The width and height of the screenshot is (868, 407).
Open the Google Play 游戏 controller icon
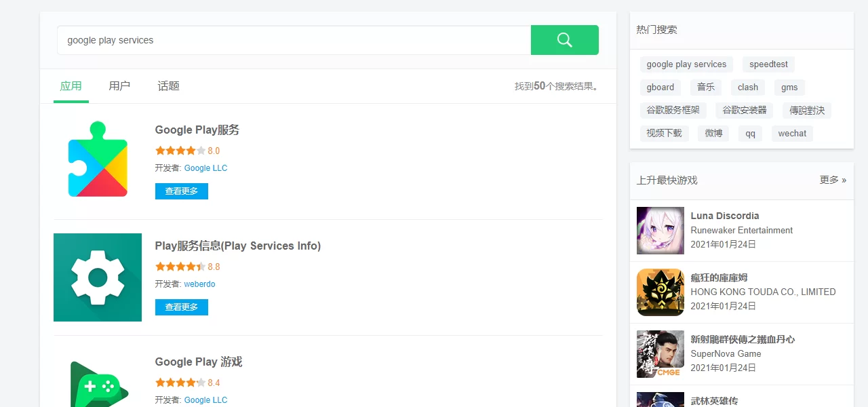pyautogui.click(x=98, y=383)
